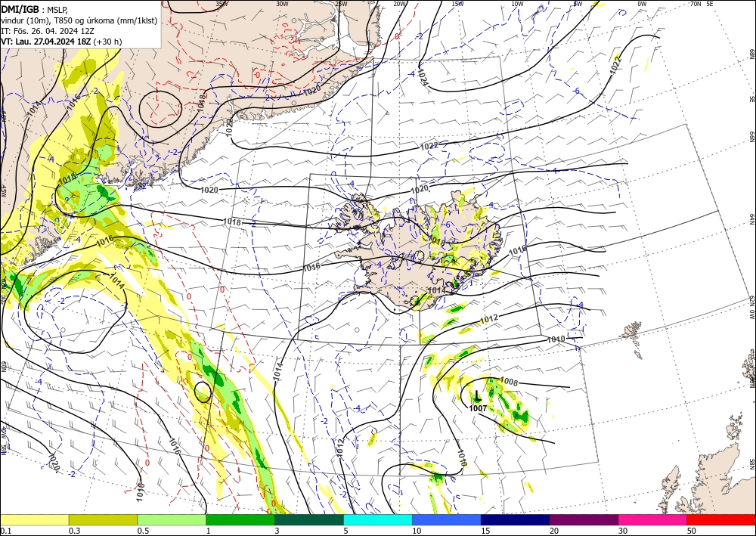Pick the cyan 5–10 mm legend swatch
756x536 pixels.
pos(378,519)
